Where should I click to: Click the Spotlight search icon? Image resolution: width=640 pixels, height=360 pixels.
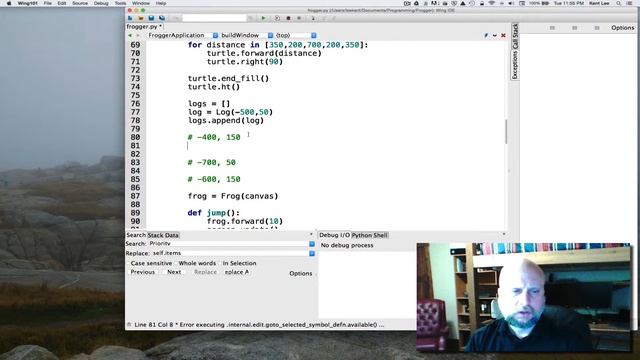point(619,3)
